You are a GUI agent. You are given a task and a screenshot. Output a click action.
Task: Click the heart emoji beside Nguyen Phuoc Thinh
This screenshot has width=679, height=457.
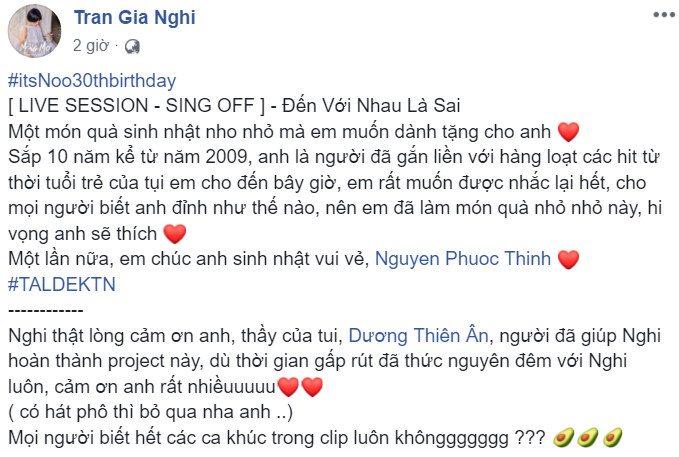tap(569, 259)
